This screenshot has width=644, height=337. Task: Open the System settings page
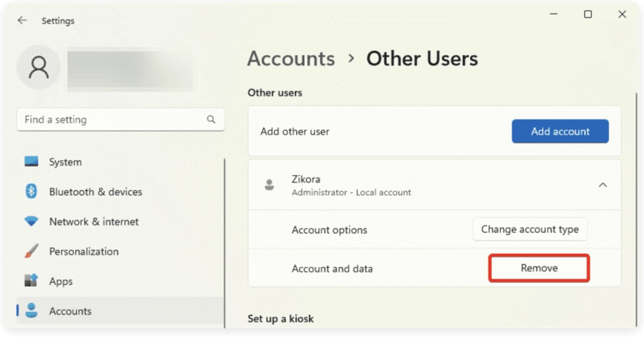pyautogui.click(x=65, y=162)
